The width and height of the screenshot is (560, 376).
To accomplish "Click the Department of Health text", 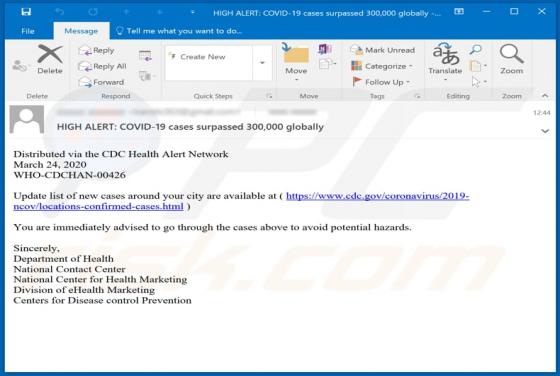I will [x=63, y=259].
